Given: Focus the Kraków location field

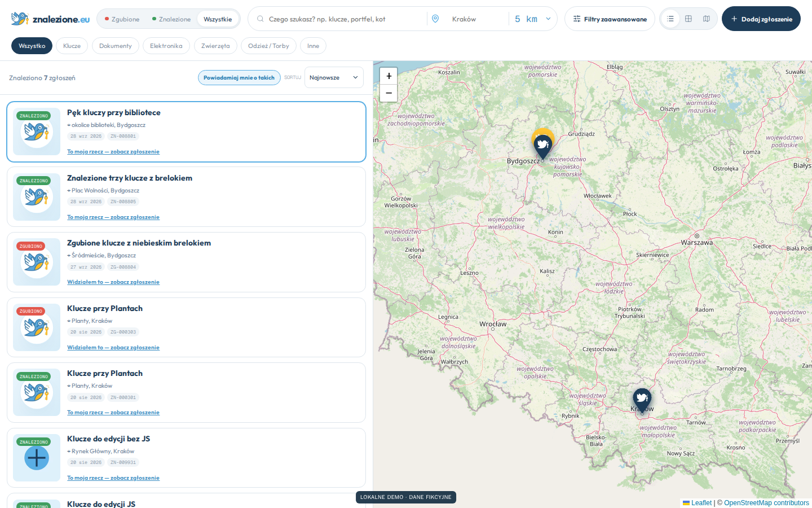Looking at the screenshot, I should click(x=476, y=19).
